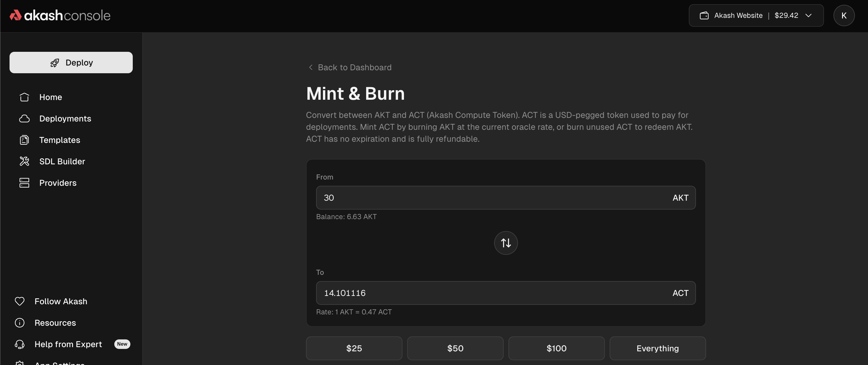Image resolution: width=868 pixels, height=365 pixels.
Task: Click the $29.42 wallet balance
Action: tap(786, 15)
